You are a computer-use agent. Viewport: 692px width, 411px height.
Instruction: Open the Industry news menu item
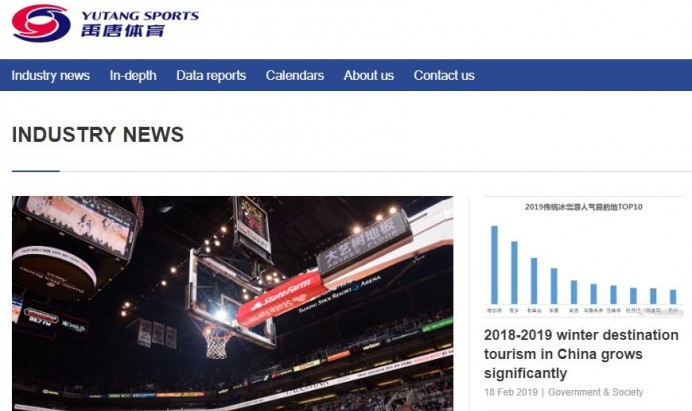tap(50, 75)
